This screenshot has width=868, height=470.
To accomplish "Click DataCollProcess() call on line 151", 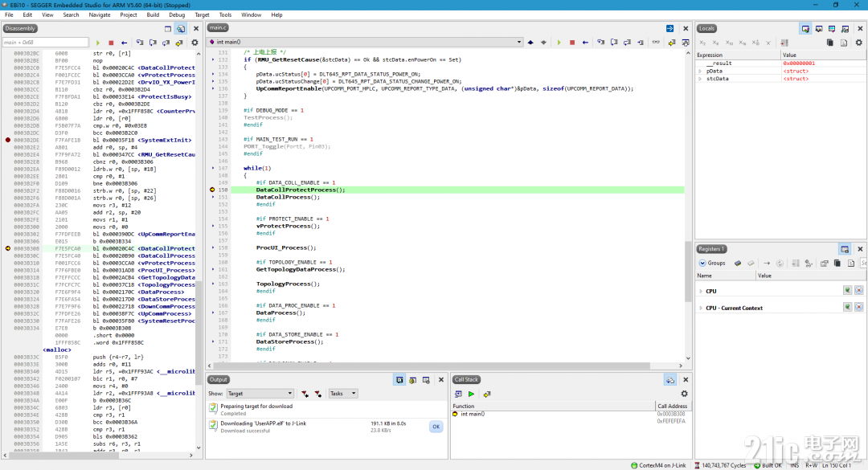I will tap(287, 197).
